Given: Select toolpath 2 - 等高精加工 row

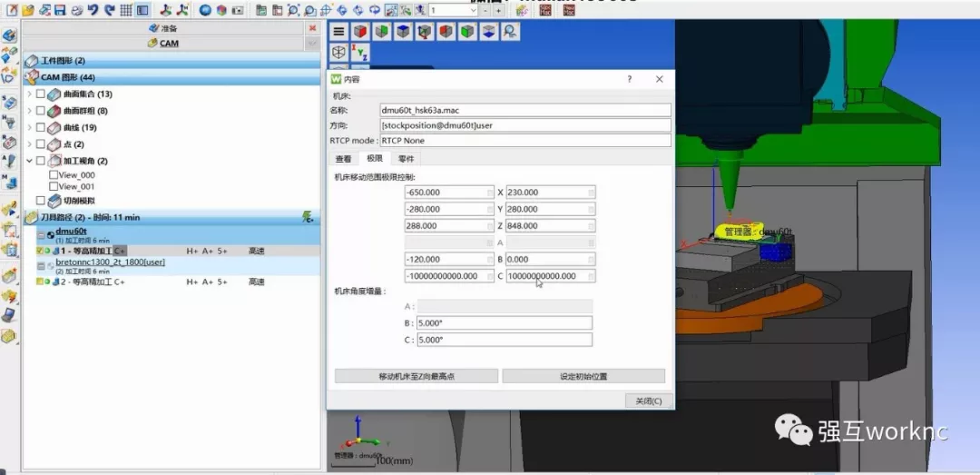Looking at the screenshot, I should coord(178,282).
